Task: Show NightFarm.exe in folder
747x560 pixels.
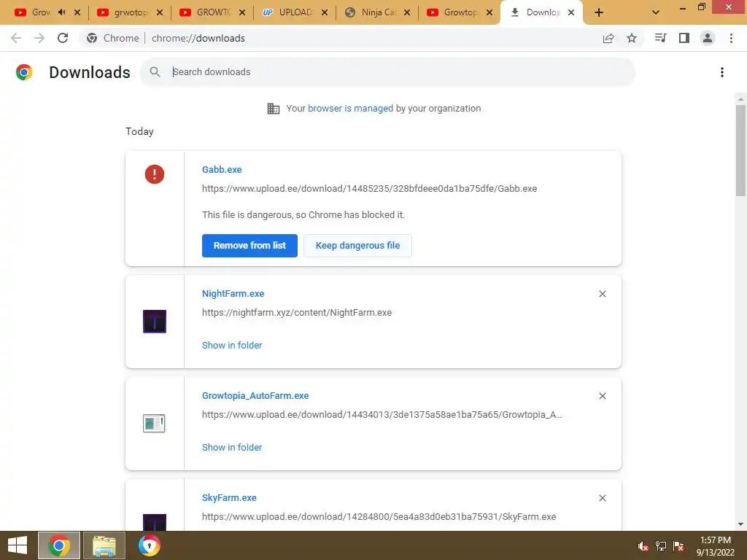Action: [x=232, y=345]
